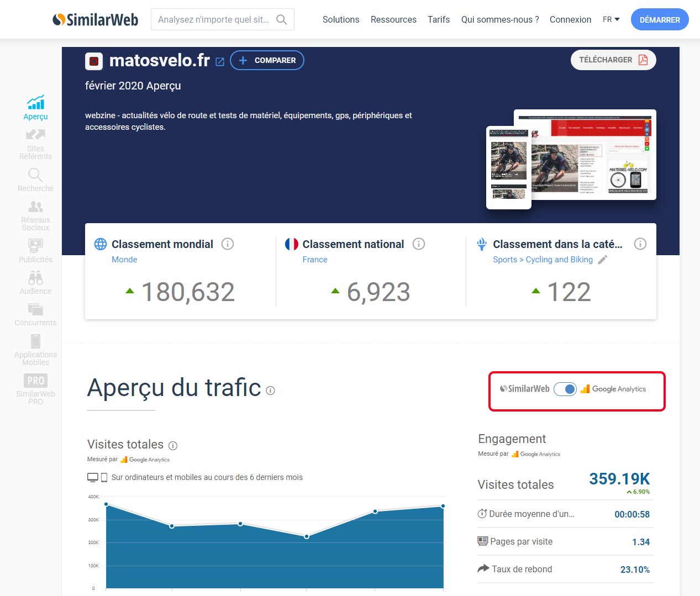Click Pages par visite row label
The image size is (700, 596).
521,541
